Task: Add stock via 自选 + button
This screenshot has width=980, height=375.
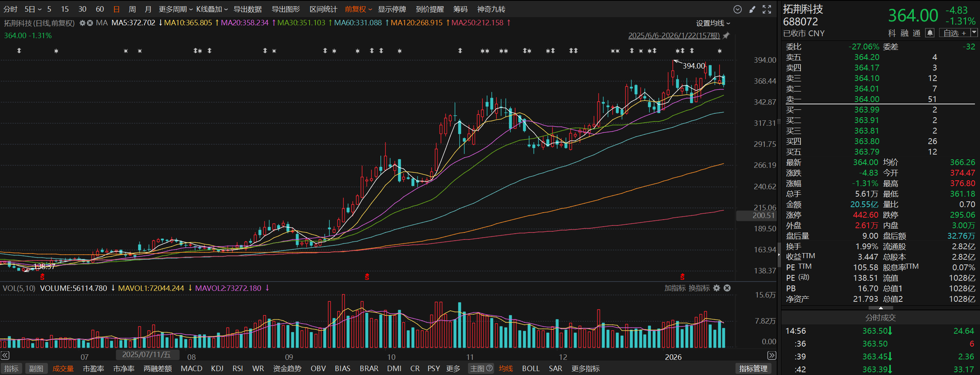Action: click(x=954, y=33)
